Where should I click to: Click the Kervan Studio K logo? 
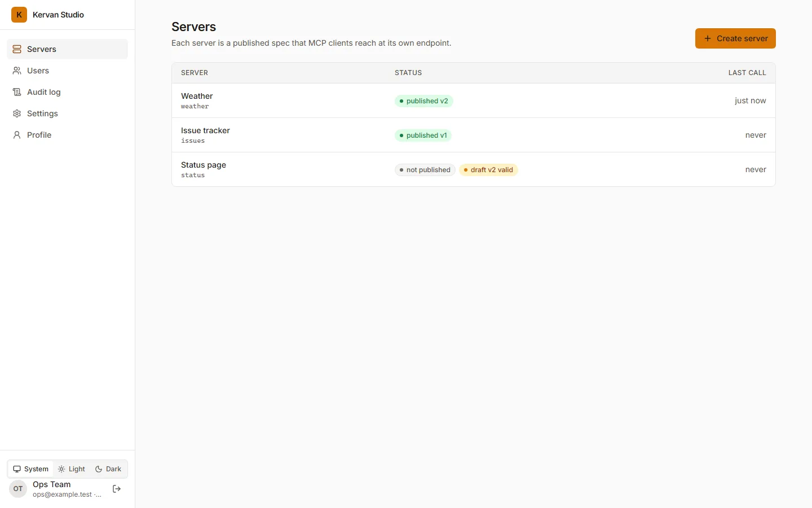[19, 15]
